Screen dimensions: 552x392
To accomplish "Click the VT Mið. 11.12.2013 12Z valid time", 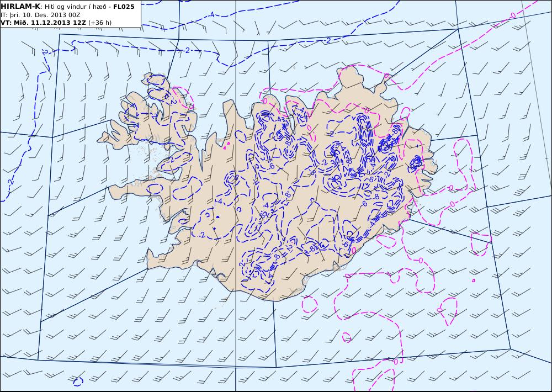I will (x=43, y=23).
